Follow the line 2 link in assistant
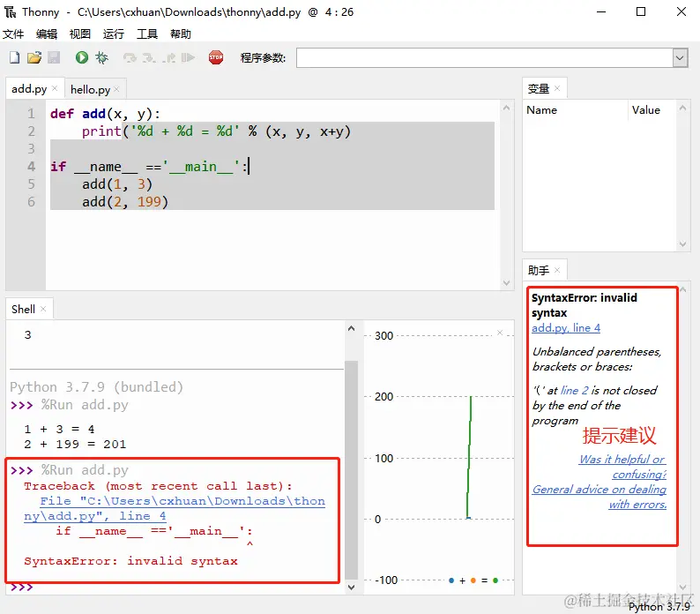Screen dimensions: 700x614 574,391
